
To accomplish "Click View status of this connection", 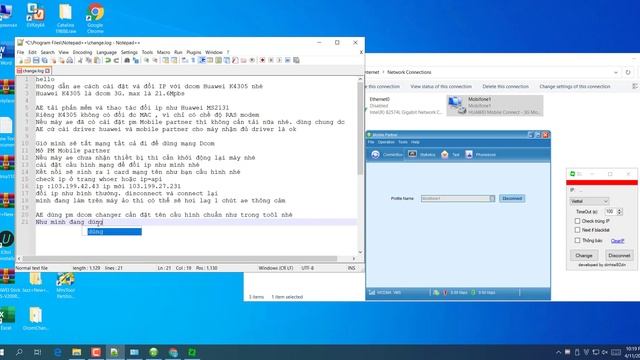I will [441, 87].
